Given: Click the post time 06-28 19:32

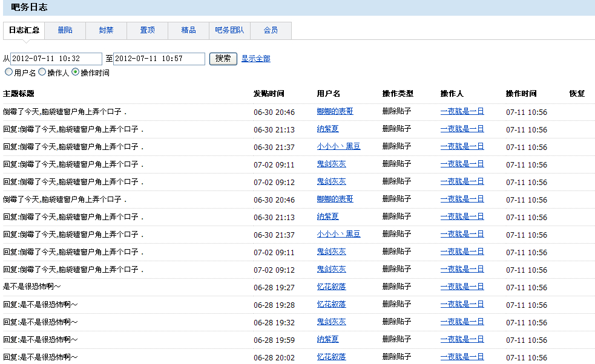Looking at the screenshot, I should click(274, 322).
